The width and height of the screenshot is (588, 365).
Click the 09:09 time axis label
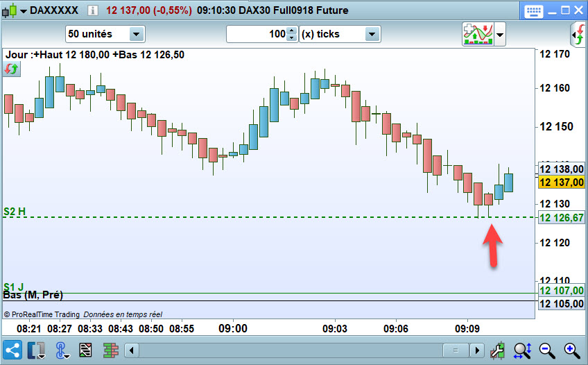pyautogui.click(x=467, y=329)
